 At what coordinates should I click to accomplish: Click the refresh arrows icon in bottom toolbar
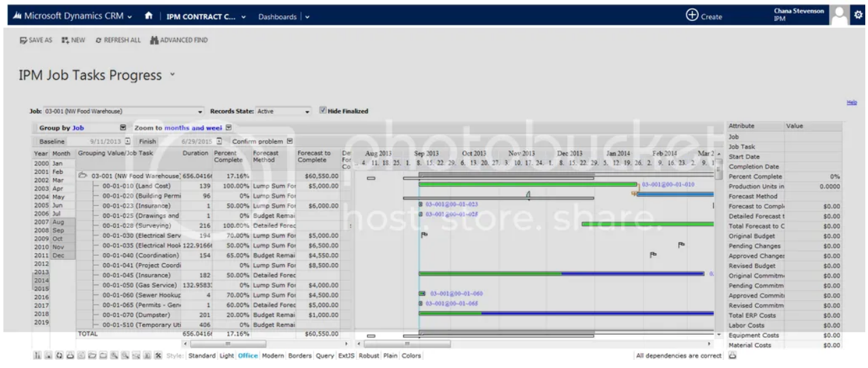(x=59, y=356)
